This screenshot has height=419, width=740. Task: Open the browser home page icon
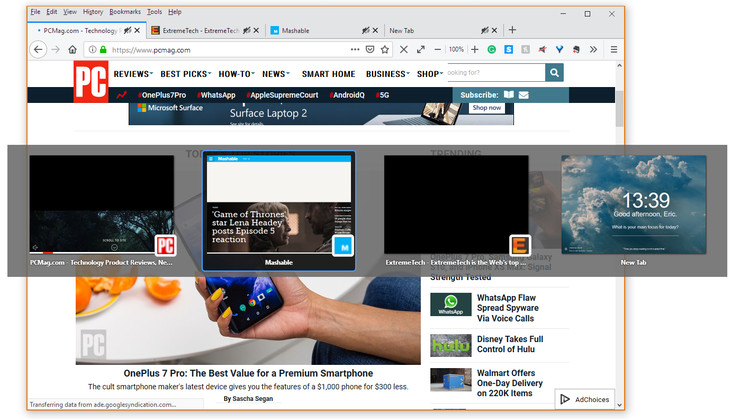coord(72,50)
